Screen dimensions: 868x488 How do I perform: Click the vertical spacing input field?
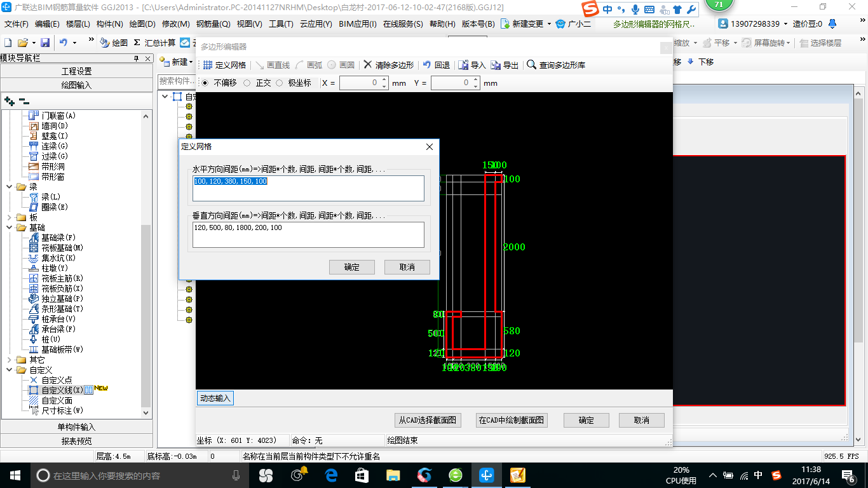308,234
